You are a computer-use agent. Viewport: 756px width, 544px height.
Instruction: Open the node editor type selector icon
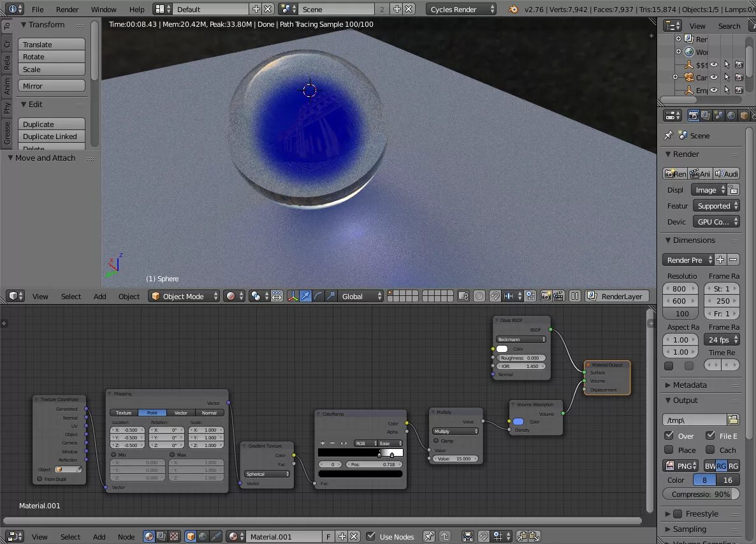click(x=14, y=536)
